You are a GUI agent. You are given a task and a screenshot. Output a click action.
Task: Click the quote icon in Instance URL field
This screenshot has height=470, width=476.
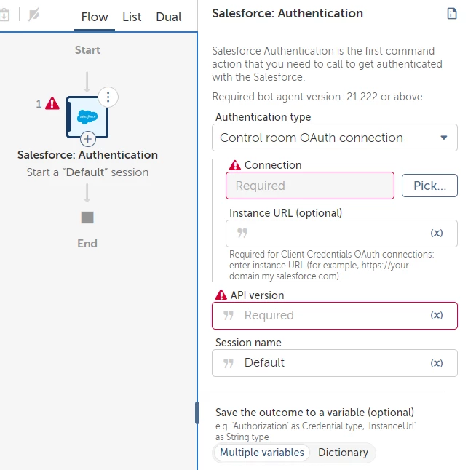(x=242, y=233)
